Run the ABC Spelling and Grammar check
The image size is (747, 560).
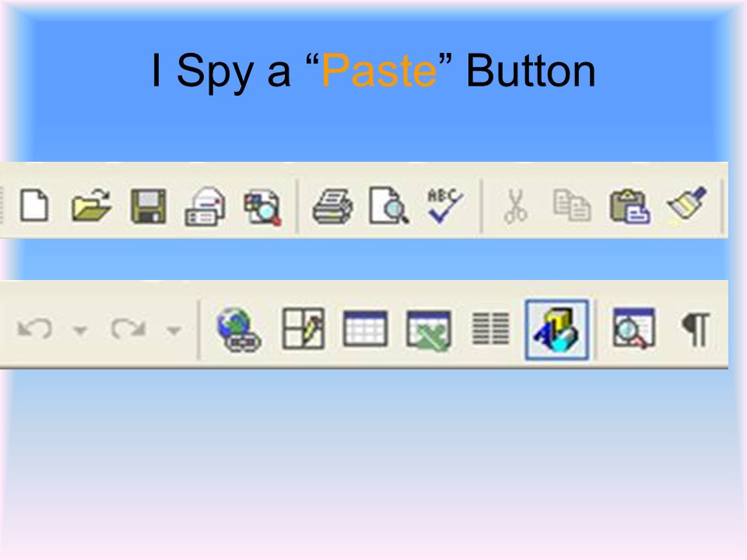444,205
